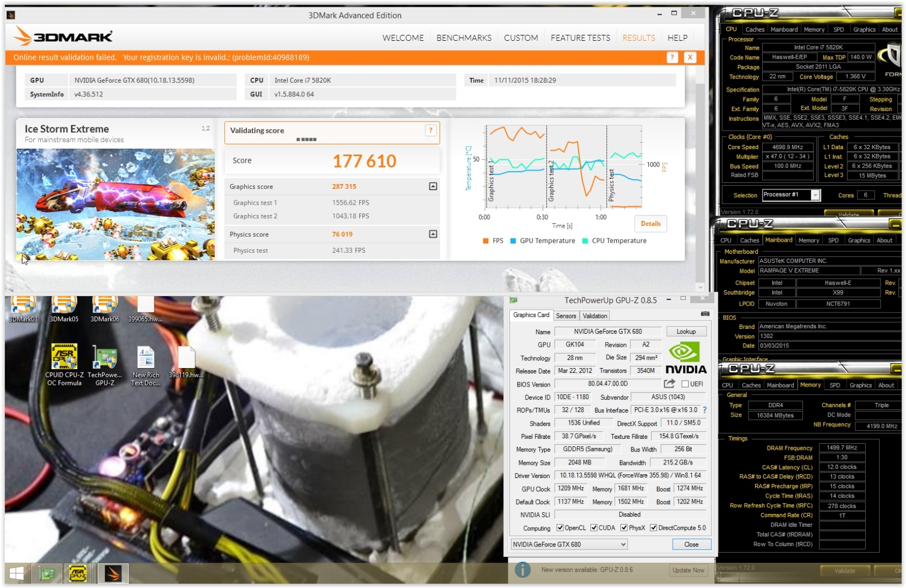
Task: Open the RESULTS tab in 3DMark
Action: click(x=639, y=38)
